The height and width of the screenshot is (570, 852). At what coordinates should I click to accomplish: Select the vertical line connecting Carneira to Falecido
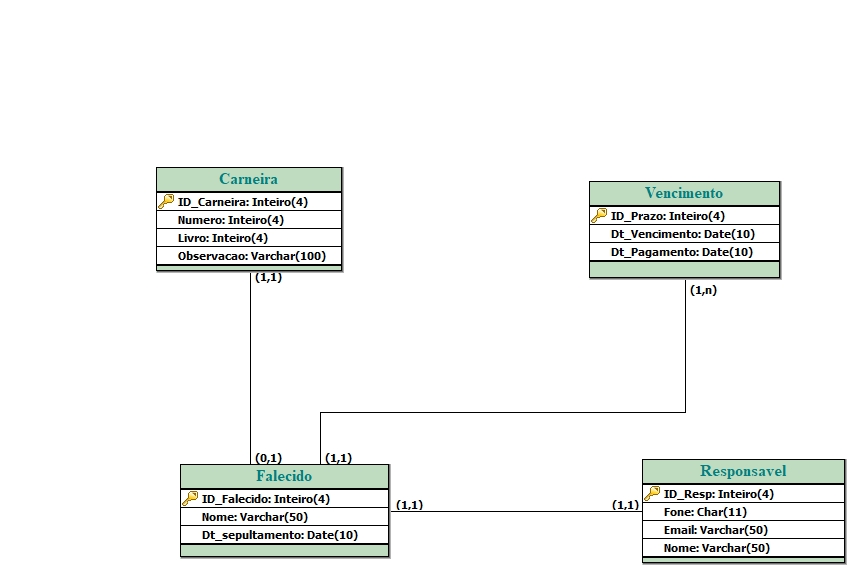(250, 370)
